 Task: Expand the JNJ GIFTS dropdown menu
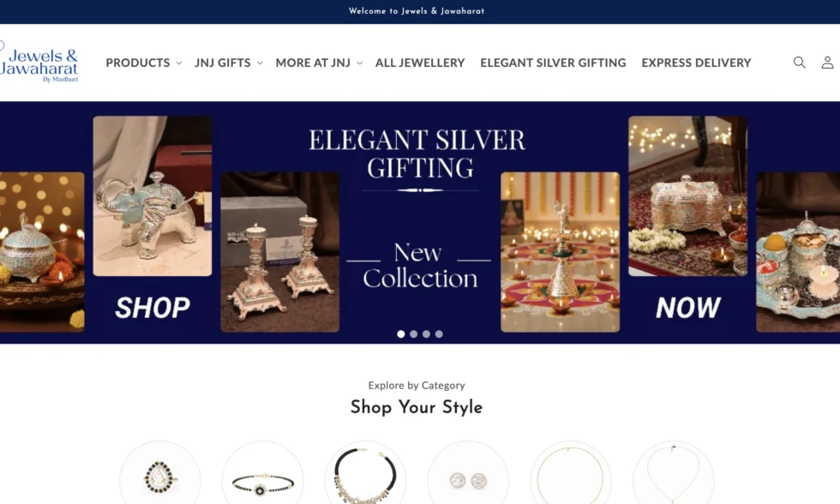click(x=229, y=63)
